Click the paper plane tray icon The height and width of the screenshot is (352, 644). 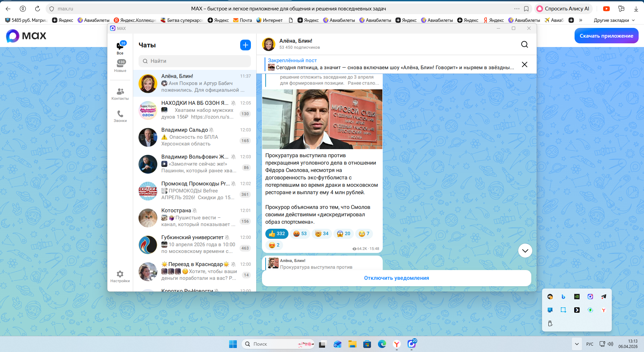pos(604,297)
